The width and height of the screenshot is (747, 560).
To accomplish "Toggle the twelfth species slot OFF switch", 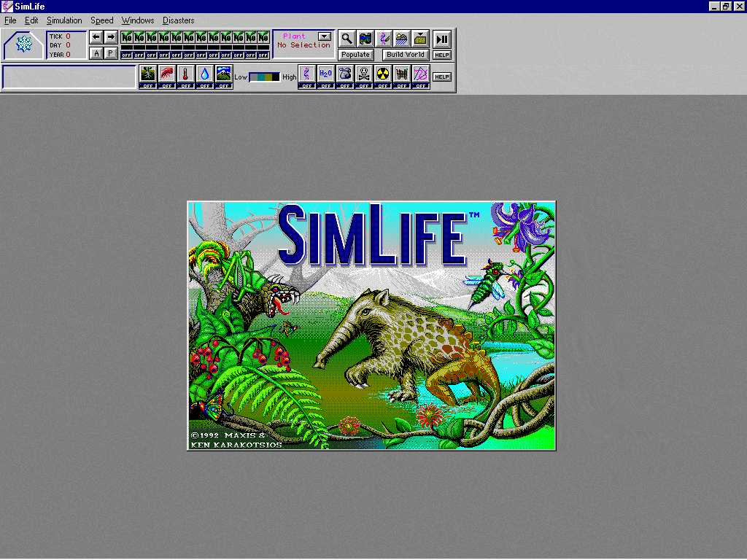I will 263,55.
